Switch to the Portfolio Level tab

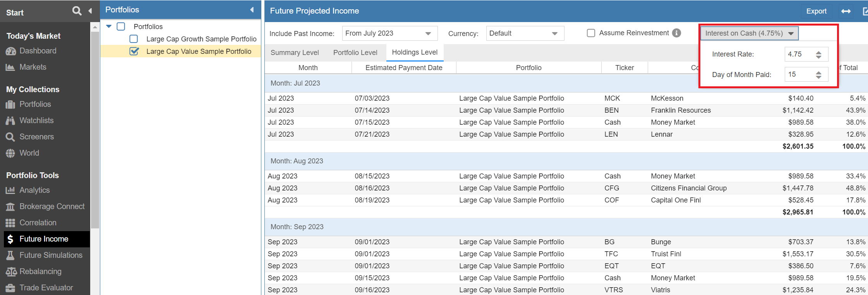pos(355,53)
